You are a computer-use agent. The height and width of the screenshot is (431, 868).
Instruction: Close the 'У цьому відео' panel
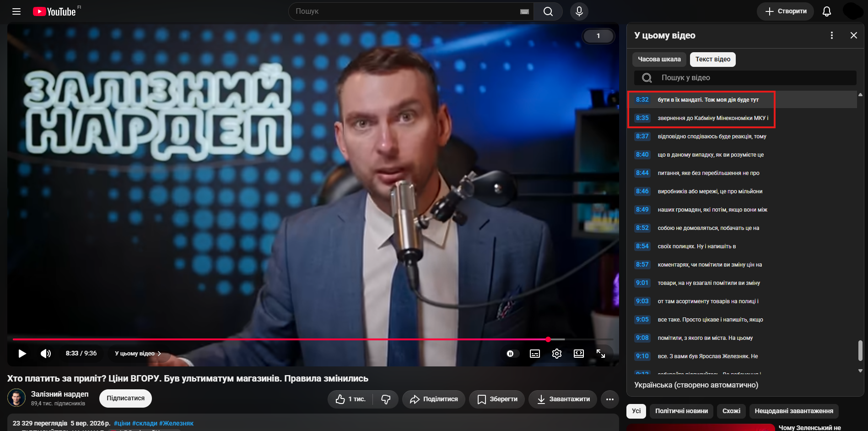[x=854, y=35]
